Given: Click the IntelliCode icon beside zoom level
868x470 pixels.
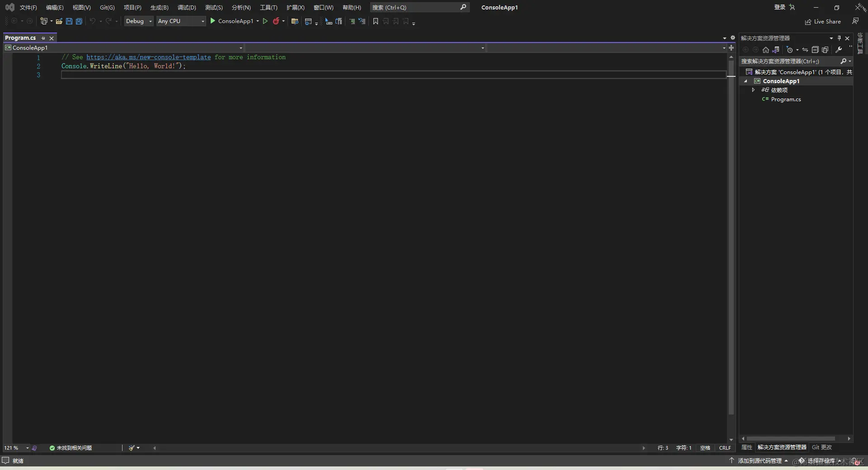Looking at the screenshot, I should 34,448.
